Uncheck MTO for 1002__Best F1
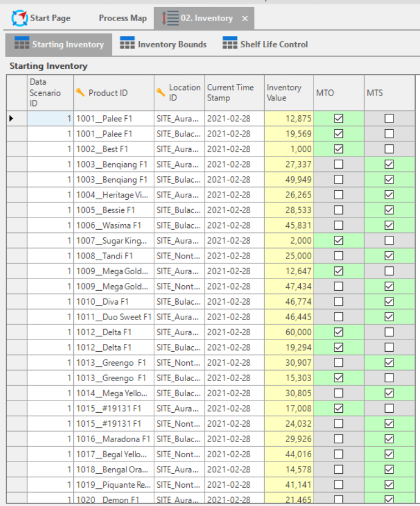This screenshot has height=506, width=420. click(x=338, y=149)
